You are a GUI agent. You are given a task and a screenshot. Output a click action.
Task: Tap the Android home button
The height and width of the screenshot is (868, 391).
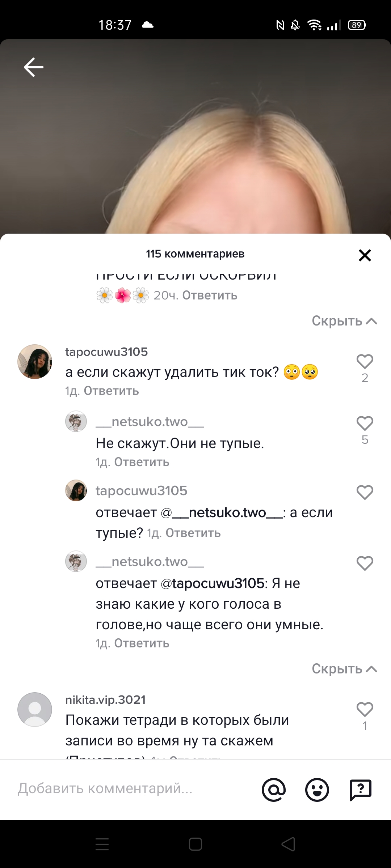195,844
